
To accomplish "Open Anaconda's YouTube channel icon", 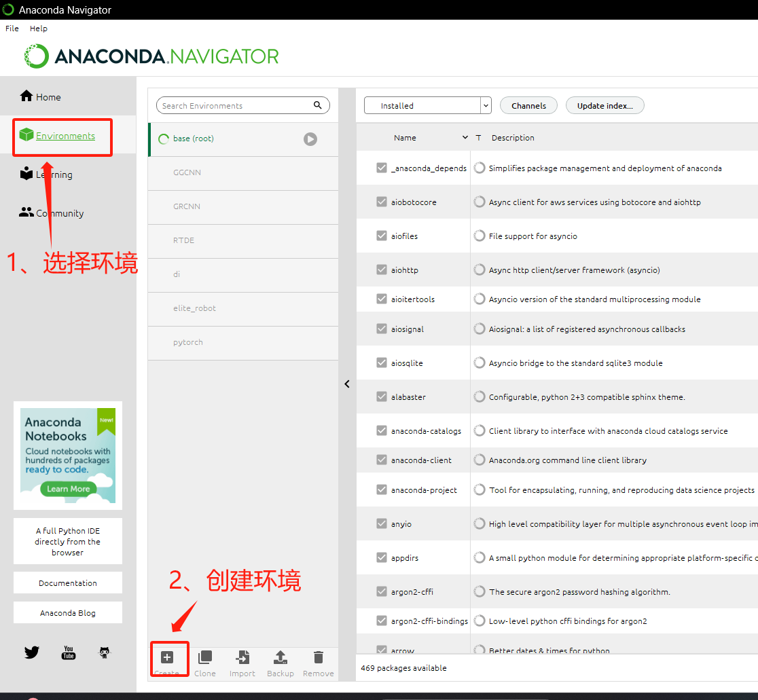I will [69, 652].
